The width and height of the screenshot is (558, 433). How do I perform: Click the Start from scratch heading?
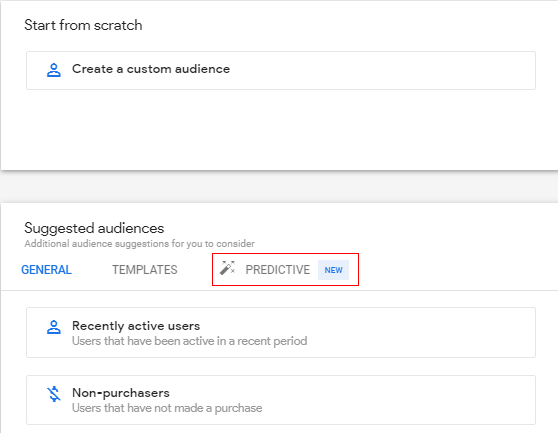tap(83, 25)
